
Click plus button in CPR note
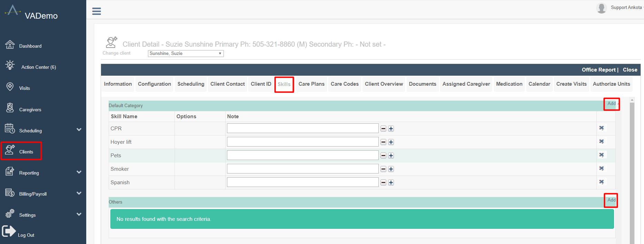(x=391, y=129)
